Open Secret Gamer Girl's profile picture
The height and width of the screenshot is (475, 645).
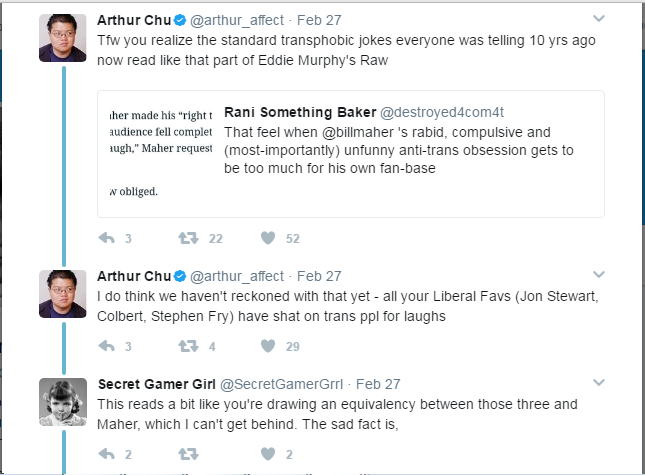click(x=63, y=402)
